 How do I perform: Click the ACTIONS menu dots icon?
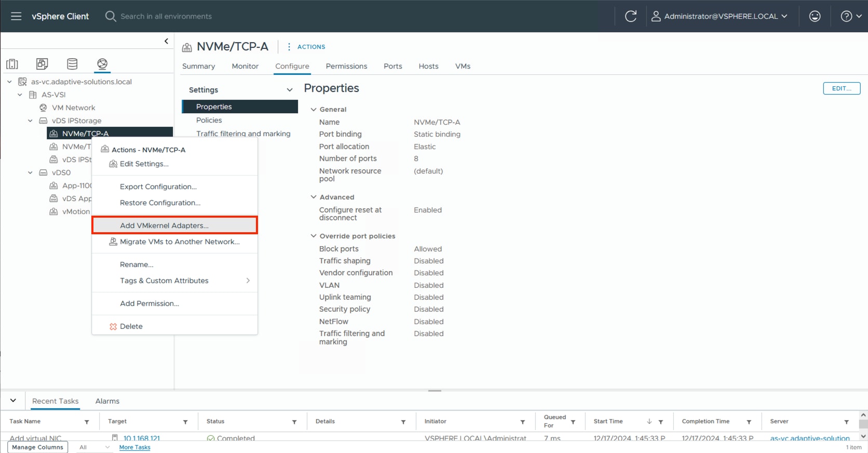[289, 47]
